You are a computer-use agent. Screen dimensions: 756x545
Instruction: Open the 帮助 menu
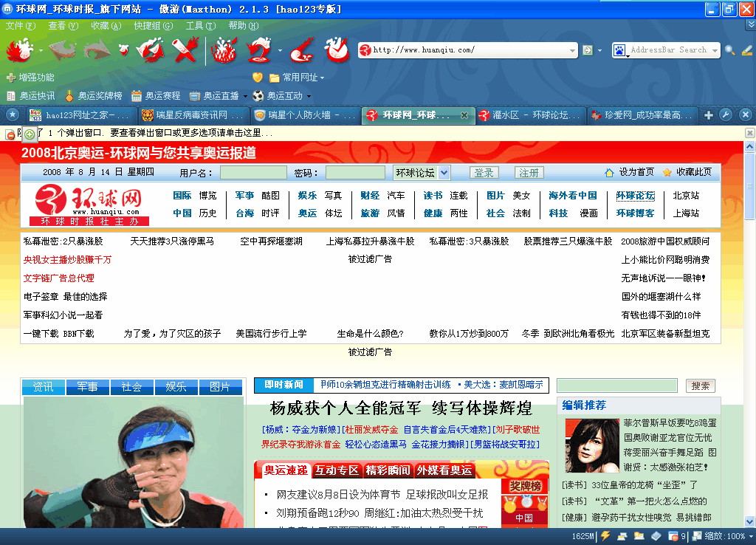tap(244, 26)
